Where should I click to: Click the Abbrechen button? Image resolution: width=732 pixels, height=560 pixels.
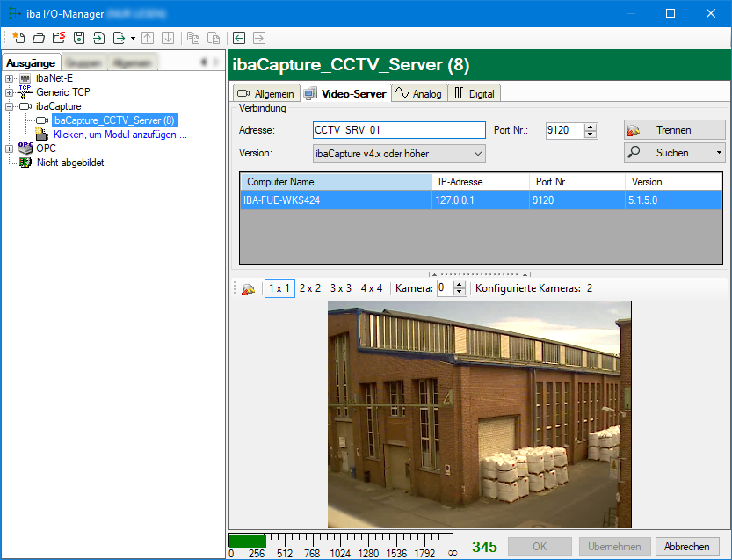686,546
